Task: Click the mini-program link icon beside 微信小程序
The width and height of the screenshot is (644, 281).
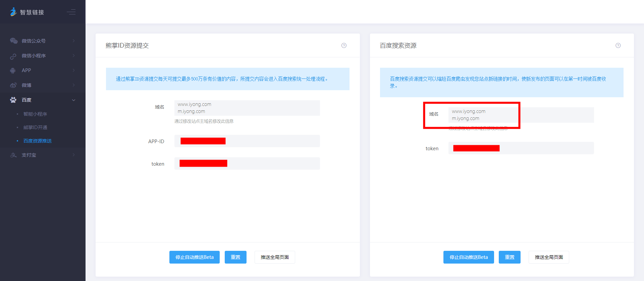Action: [13, 56]
